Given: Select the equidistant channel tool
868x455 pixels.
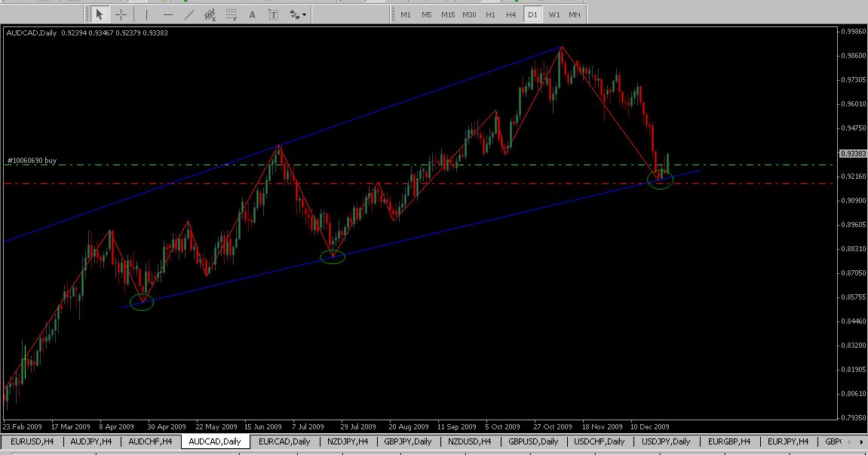Looking at the screenshot, I should [210, 14].
